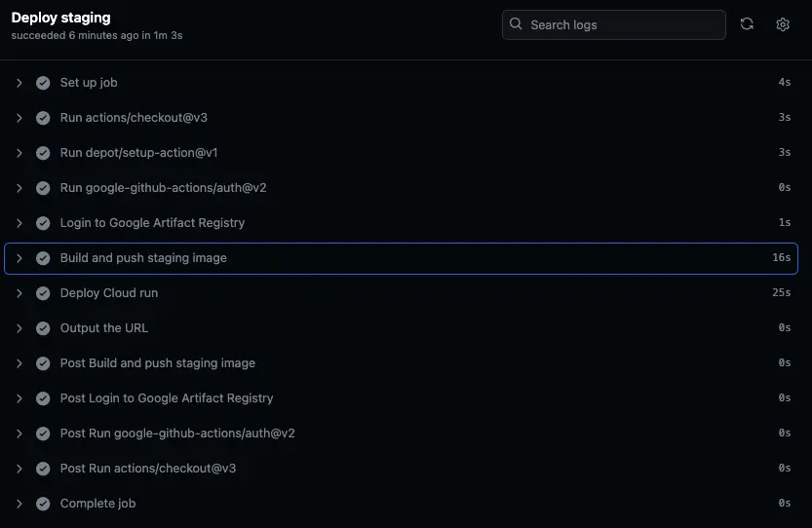Click the search magnifier icon
812x528 pixels.
pos(516,24)
